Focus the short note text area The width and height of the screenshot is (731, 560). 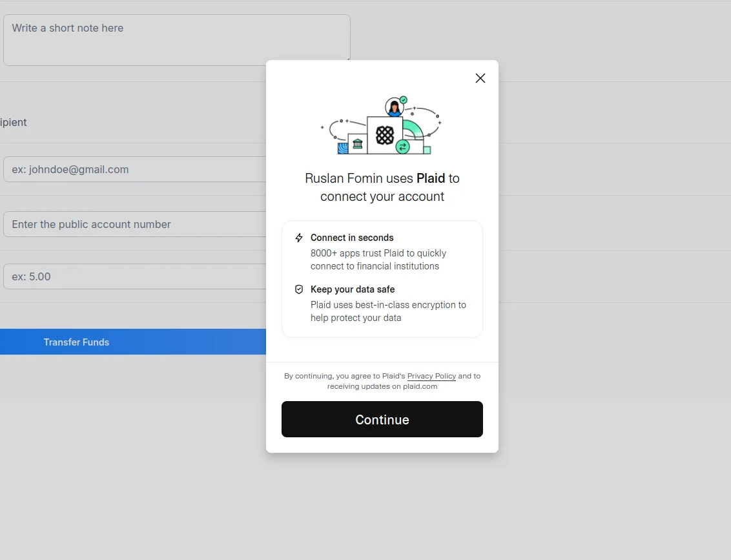176,40
